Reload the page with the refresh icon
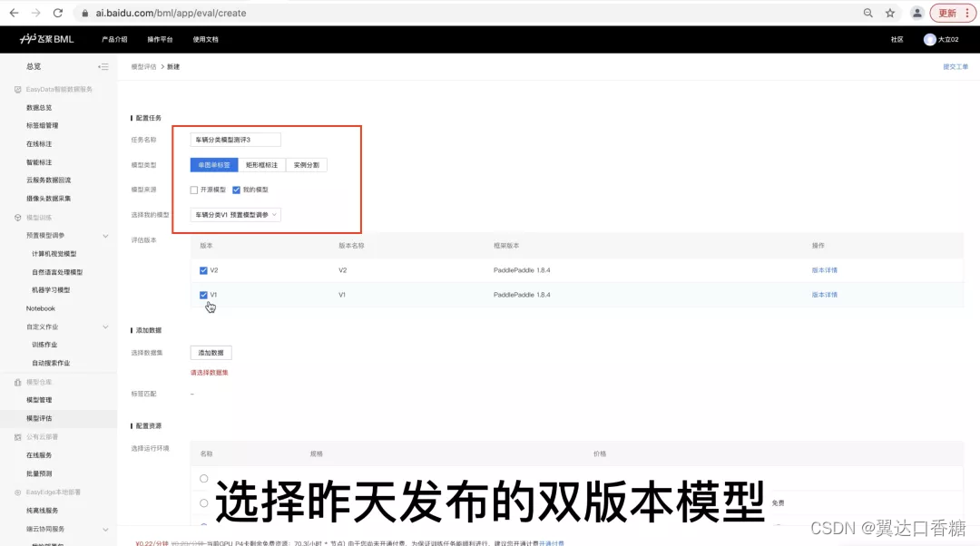Image resolution: width=980 pixels, height=546 pixels. 57,13
